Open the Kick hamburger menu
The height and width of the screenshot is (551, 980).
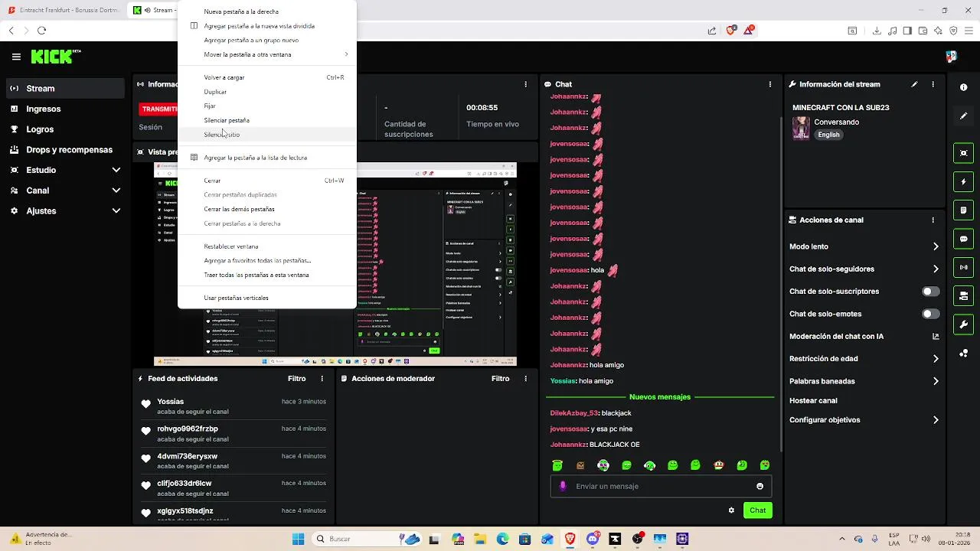pos(16,57)
